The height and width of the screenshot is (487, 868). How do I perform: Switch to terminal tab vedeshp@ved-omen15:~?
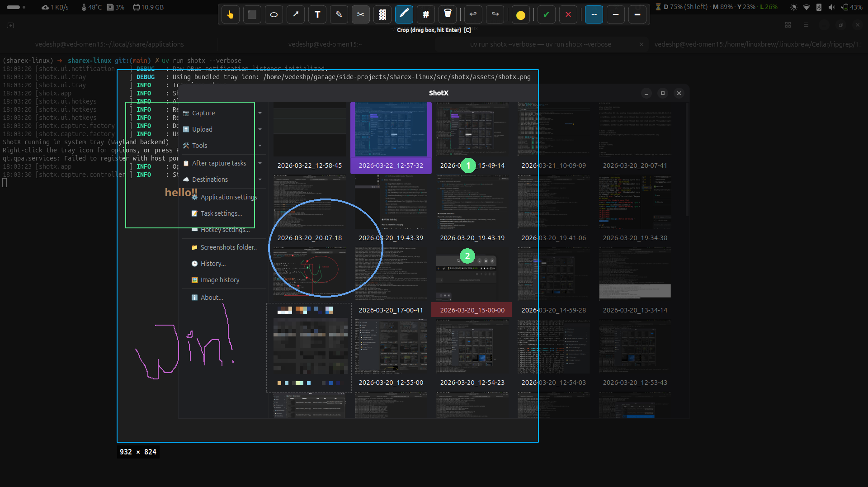point(325,44)
